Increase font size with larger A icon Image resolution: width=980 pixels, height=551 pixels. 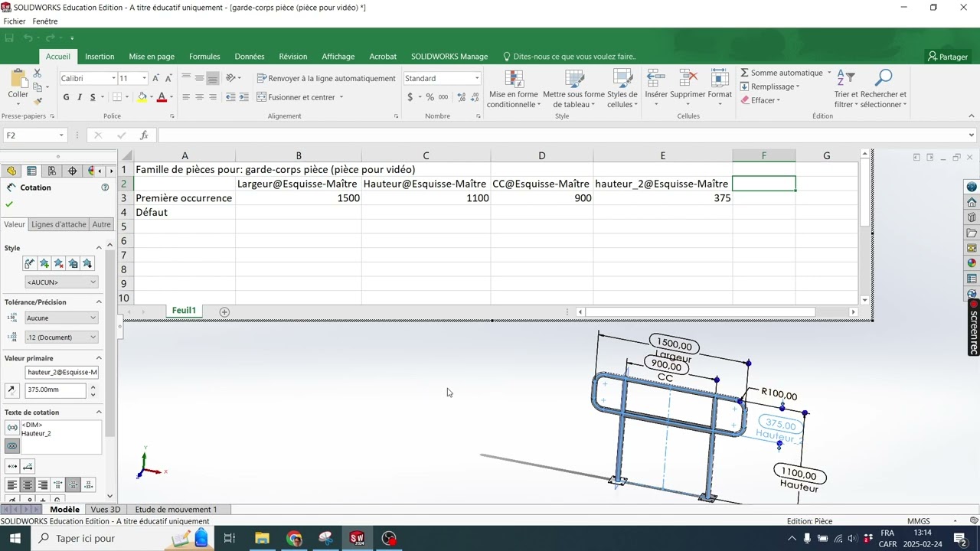point(155,78)
